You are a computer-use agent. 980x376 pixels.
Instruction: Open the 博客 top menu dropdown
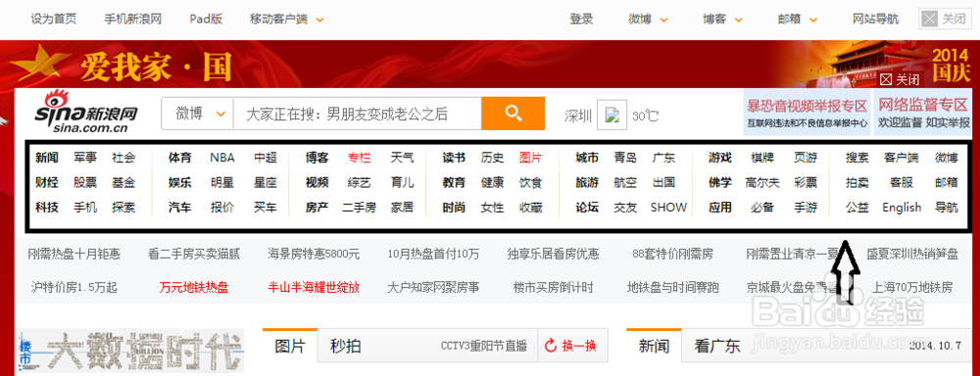click(x=722, y=19)
